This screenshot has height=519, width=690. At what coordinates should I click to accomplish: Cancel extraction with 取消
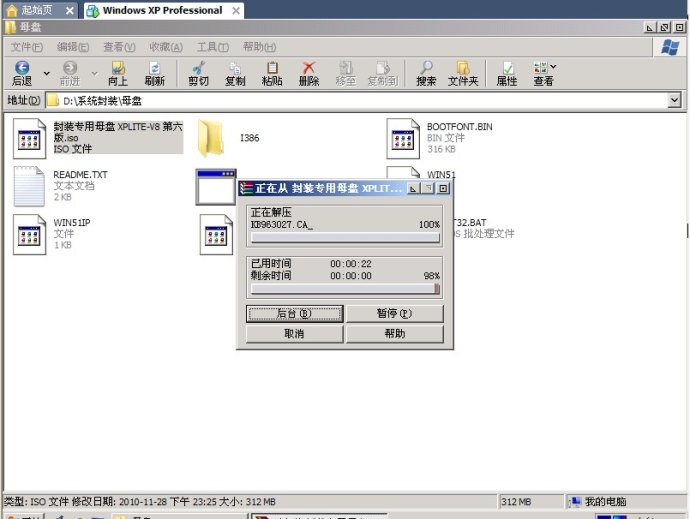(294, 334)
